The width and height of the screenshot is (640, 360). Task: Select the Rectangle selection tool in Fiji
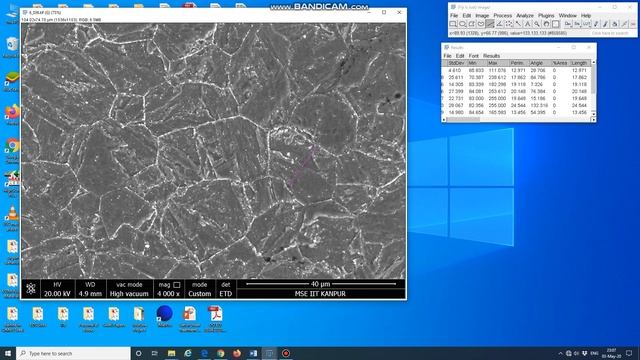[x=453, y=24]
